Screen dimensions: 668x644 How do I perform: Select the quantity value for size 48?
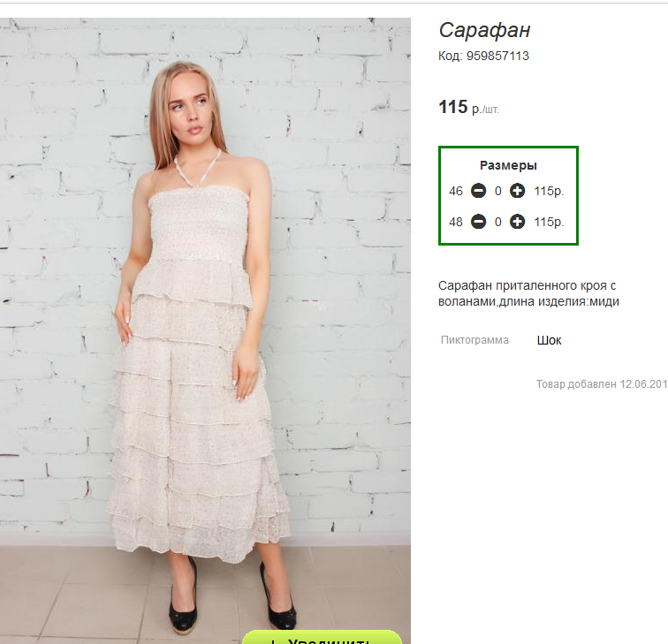(x=498, y=222)
